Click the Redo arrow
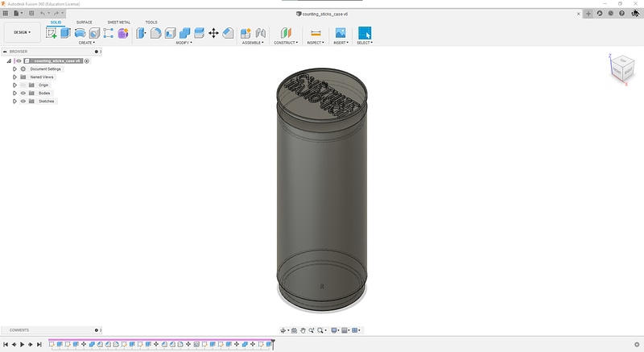The width and height of the screenshot is (644, 352). (x=56, y=13)
